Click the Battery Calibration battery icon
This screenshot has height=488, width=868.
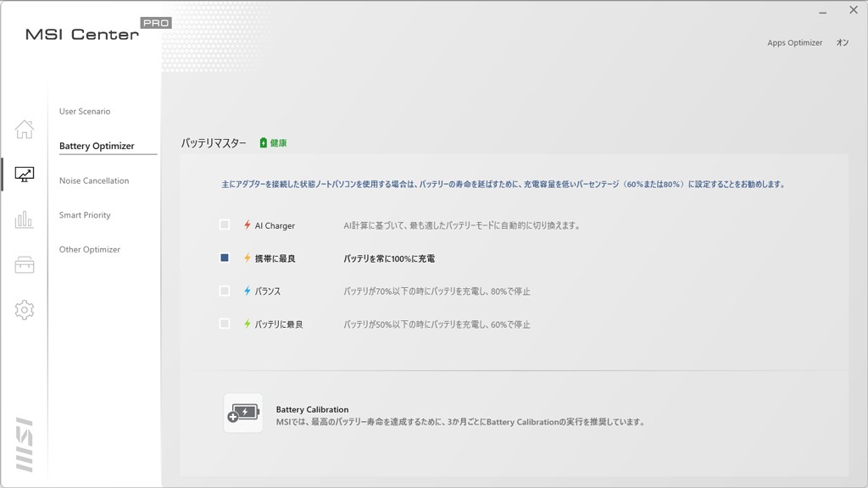tap(243, 413)
